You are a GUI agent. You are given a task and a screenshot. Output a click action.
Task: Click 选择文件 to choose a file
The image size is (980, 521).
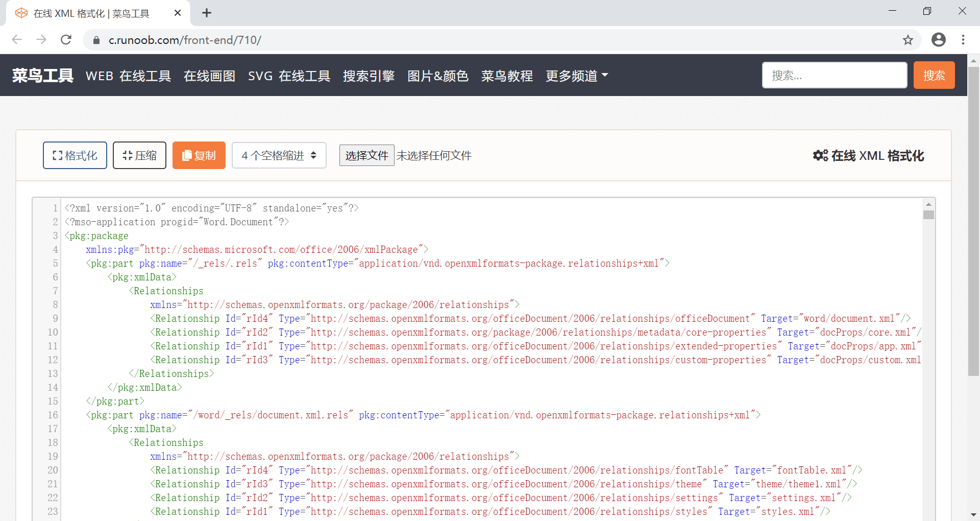tap(366, 155)
